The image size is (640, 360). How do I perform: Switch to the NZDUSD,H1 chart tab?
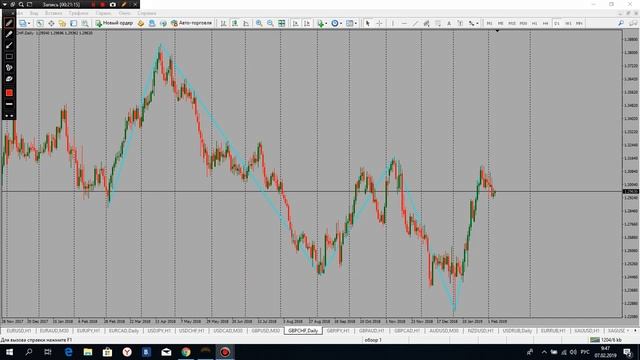point(480,331)
